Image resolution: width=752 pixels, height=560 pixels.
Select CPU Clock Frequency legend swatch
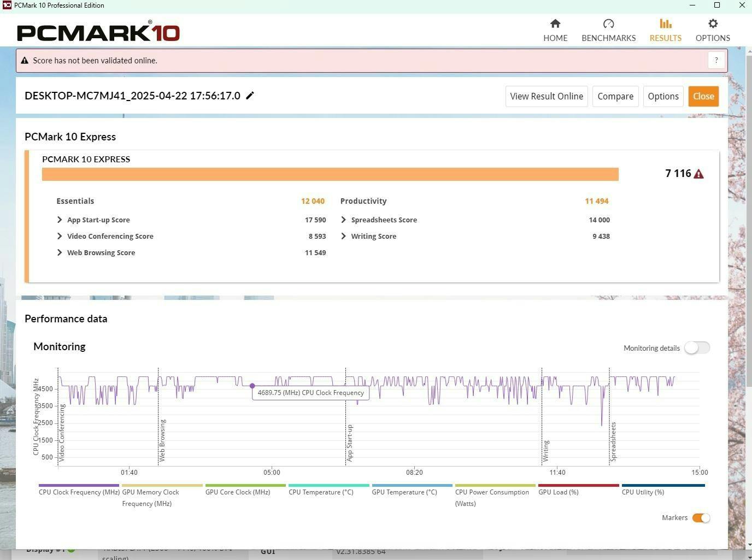pyautogui.click(x=79, y=485)
